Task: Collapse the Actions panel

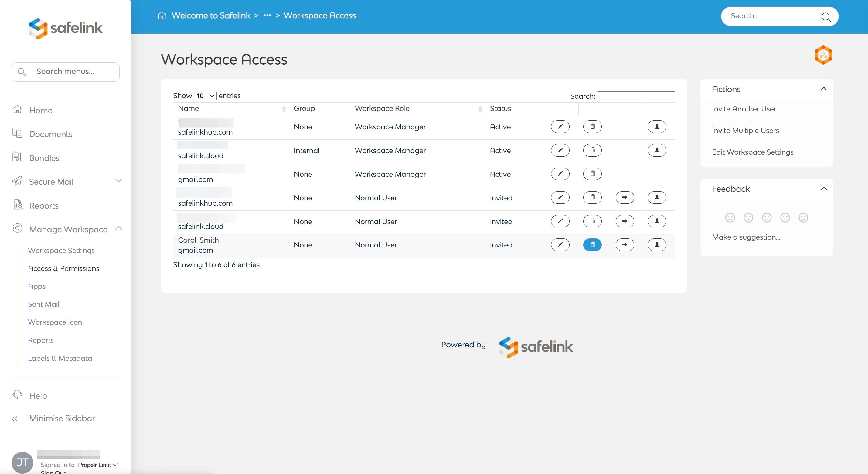Action: coord(823,89)
